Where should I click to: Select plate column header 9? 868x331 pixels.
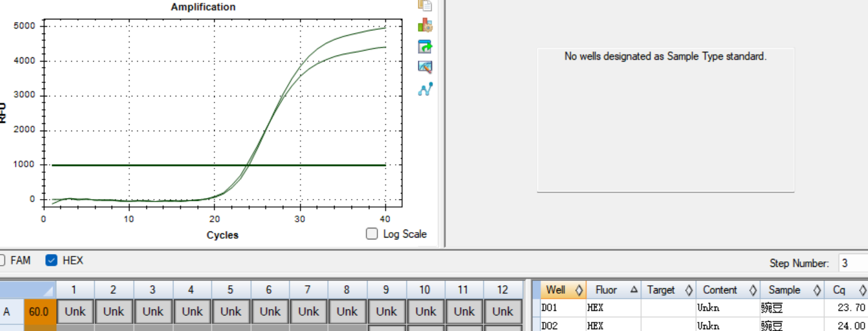(386, 289)
